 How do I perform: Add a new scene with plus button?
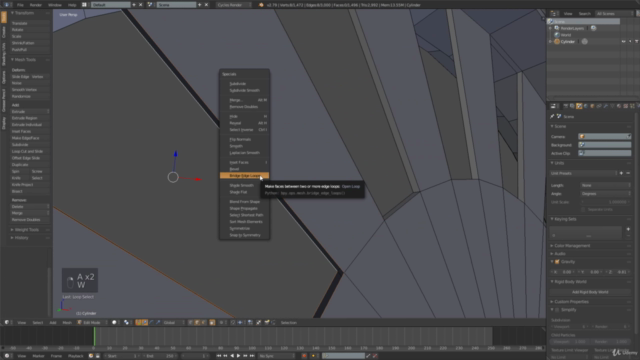click(x=200, y=5)
